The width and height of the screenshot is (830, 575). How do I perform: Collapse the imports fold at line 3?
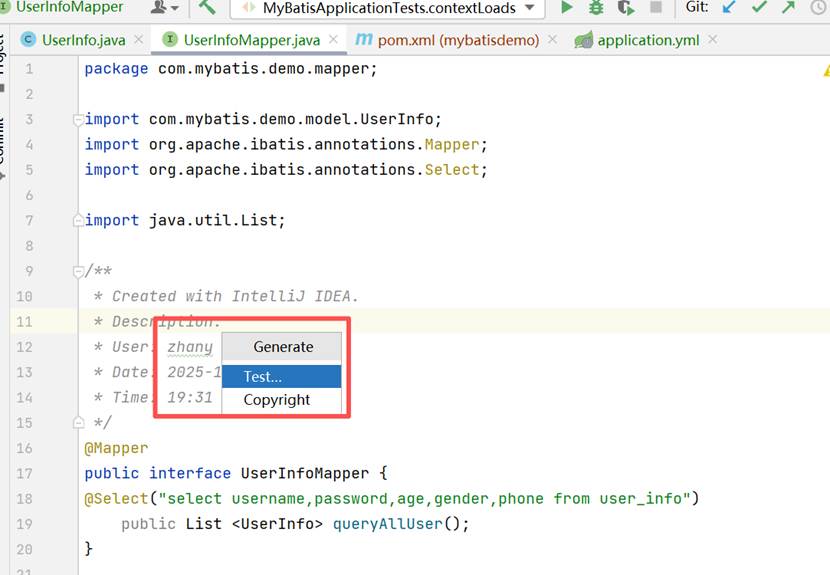tap(78, 120)
